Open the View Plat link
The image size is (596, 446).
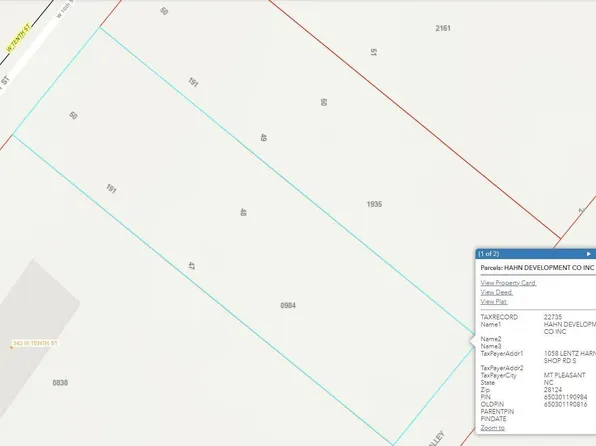click(x=494, y=302)
